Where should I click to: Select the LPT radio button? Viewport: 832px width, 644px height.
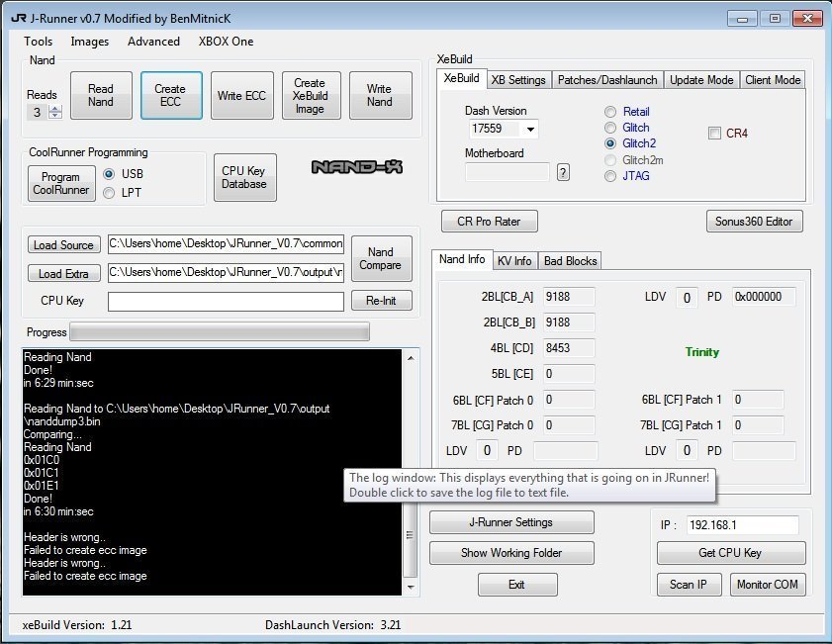pyautogui.click(x=110, y=193)
